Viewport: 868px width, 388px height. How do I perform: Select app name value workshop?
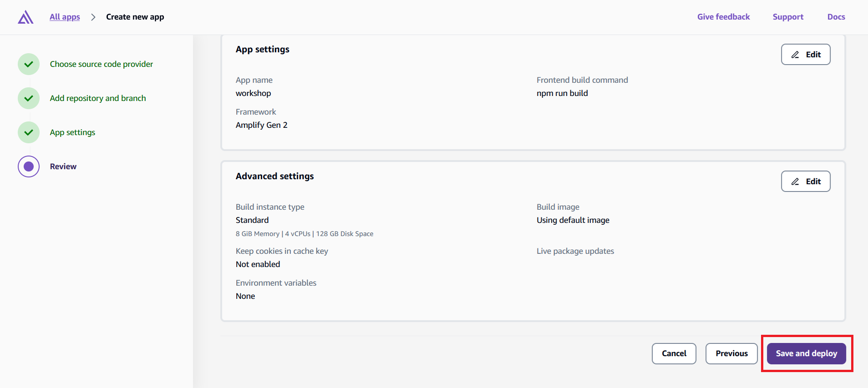pos(254,93)
